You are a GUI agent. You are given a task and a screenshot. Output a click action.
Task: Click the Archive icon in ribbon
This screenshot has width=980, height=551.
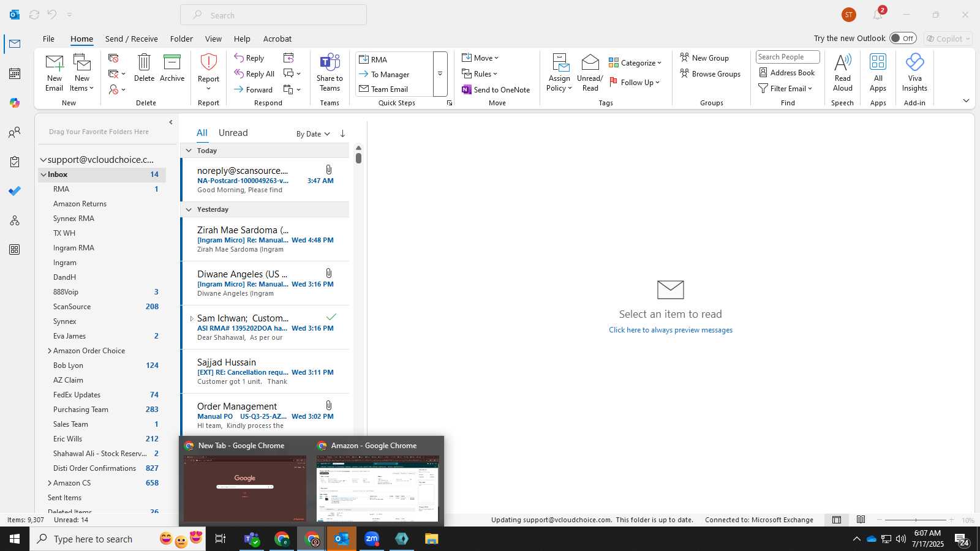pyautogui.click(x=172, y=62)
